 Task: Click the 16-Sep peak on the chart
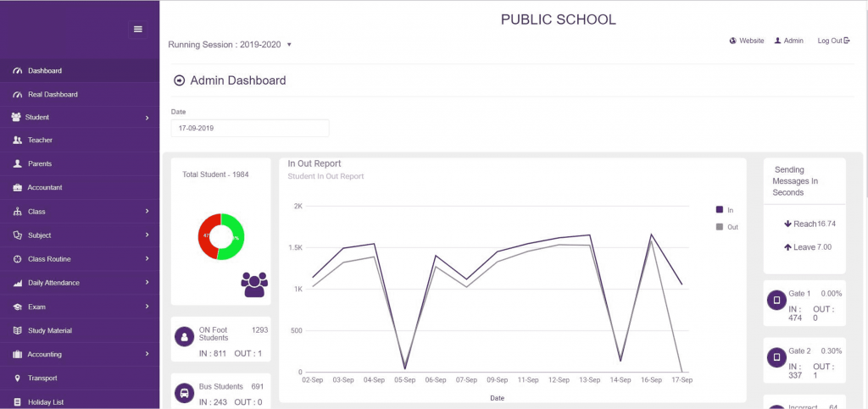651,235
